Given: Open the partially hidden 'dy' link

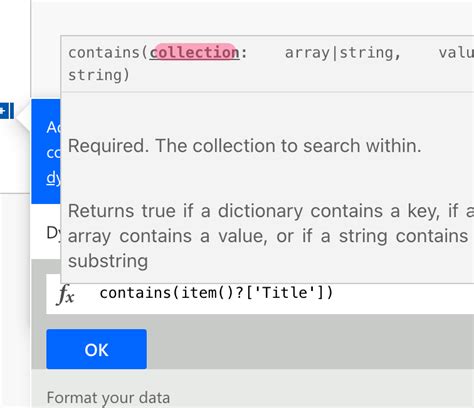Looking at the screenshot, I should (53, 179).
